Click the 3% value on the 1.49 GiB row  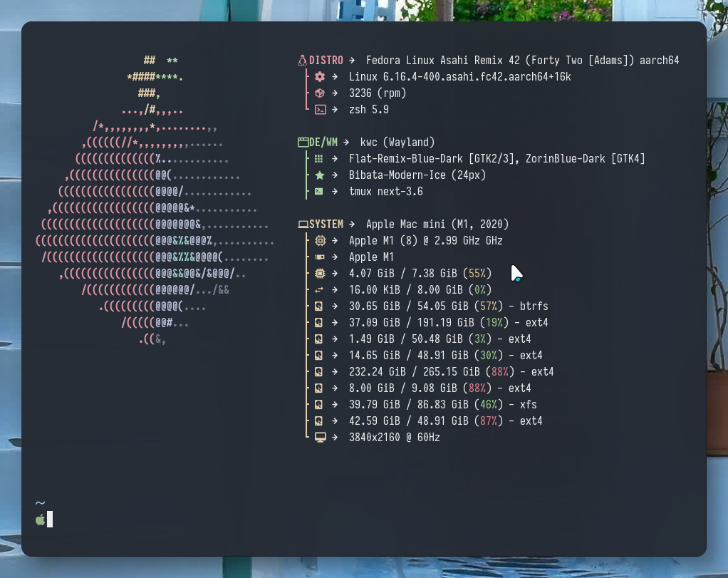click(479, 339)
